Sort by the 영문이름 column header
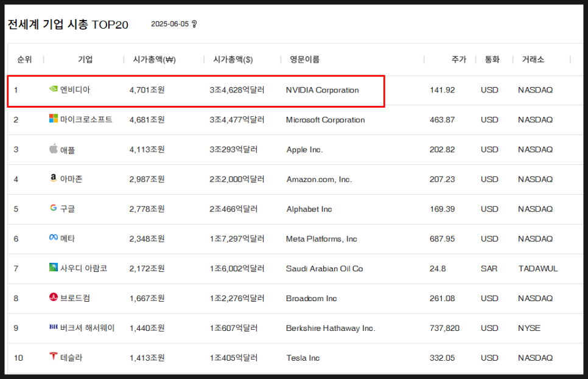 tap(304, 60)
